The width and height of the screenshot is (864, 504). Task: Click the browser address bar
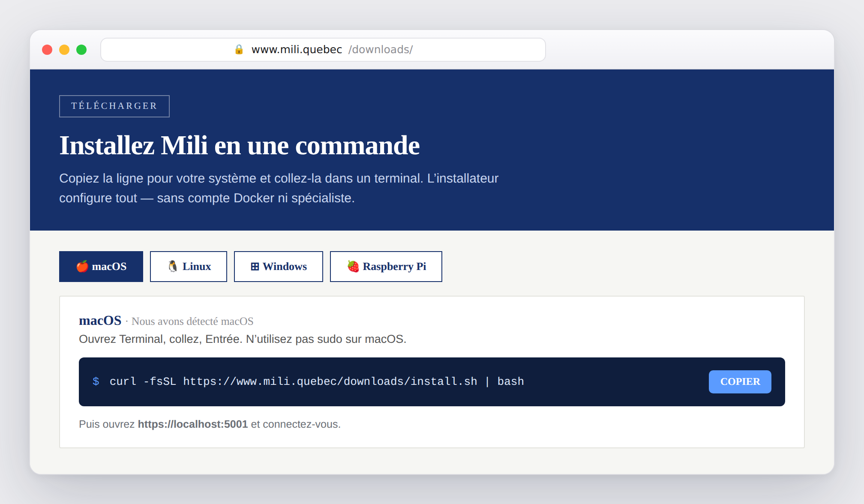pyautogui.click(x=323, y=50)
